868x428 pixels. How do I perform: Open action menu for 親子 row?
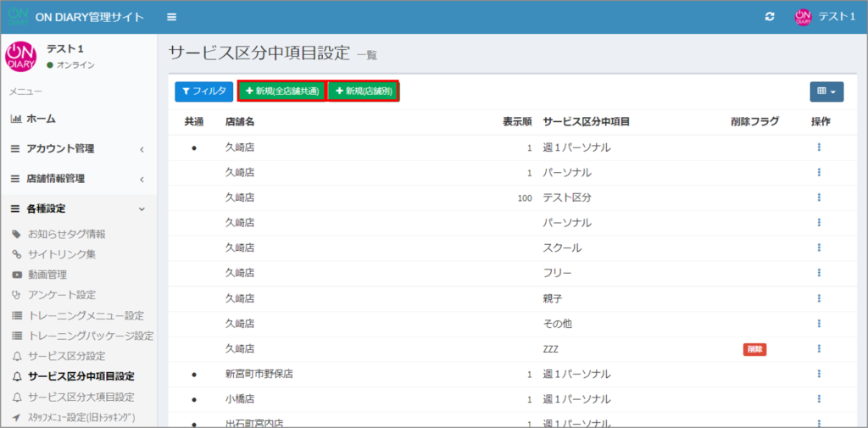[x=819, y=298]
